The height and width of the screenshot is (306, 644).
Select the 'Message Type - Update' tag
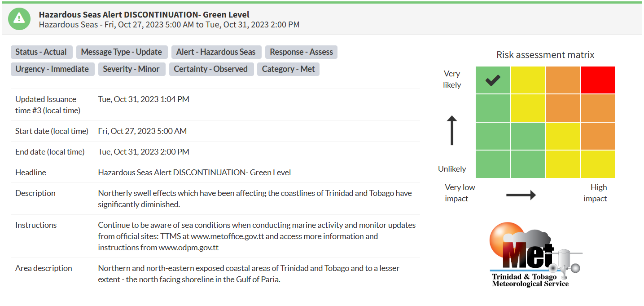click(x=122, y=52)
